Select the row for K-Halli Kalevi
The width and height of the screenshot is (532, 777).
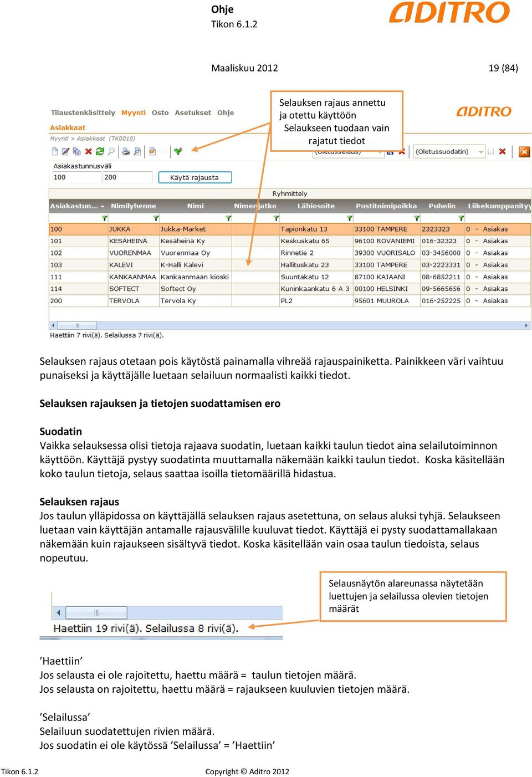coord(290,265)
